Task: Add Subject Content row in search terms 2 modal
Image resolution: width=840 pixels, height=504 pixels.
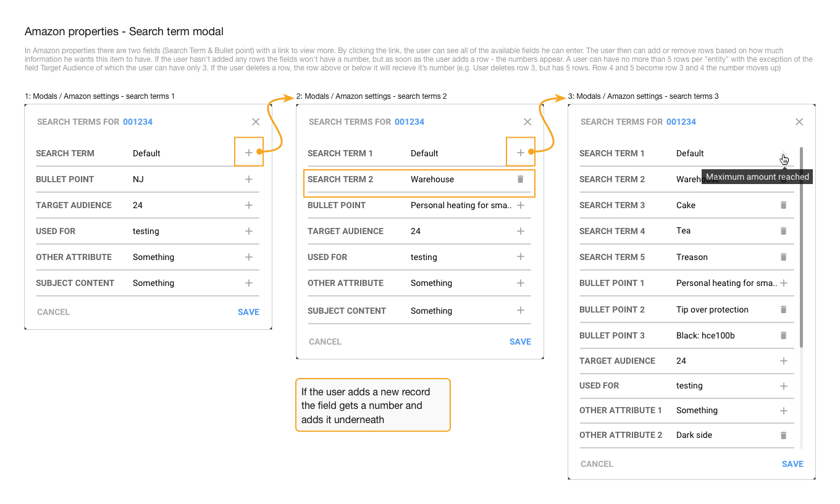Action: pos(521,311)
